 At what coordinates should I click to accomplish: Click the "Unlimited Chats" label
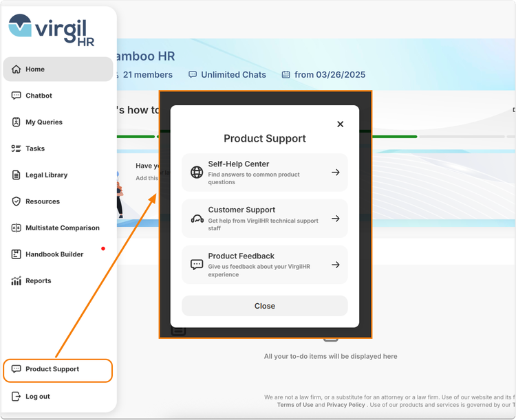234,75
